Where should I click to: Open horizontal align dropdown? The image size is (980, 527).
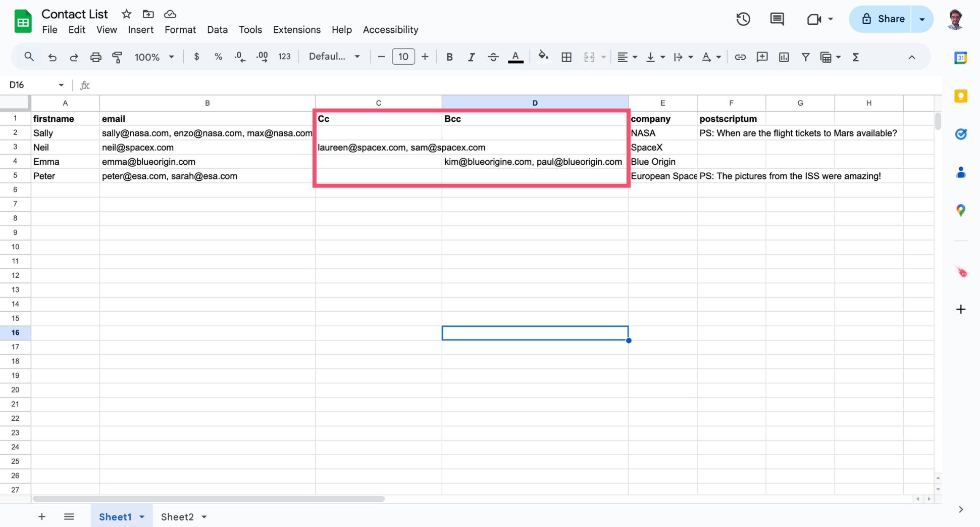click(628, 57)
